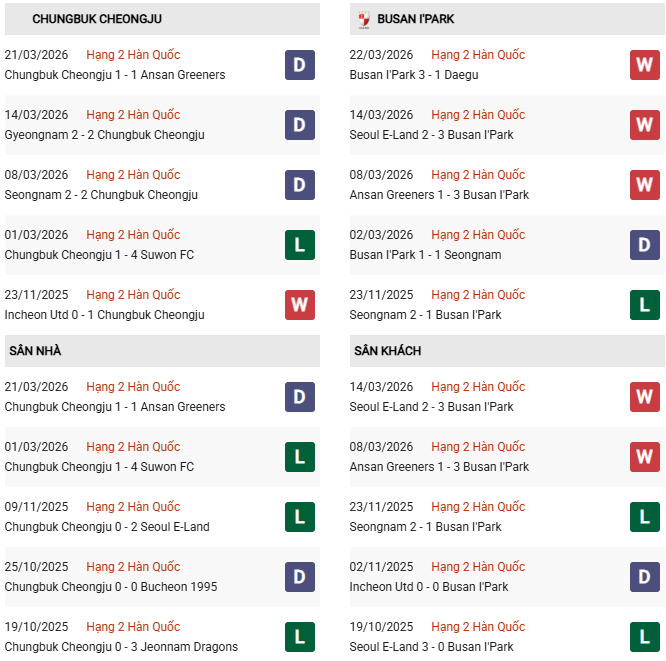Viewport: 666px width, 661px height.
Task: Open league link for 02/03/2026 match
Action: (x=478, y=235)
